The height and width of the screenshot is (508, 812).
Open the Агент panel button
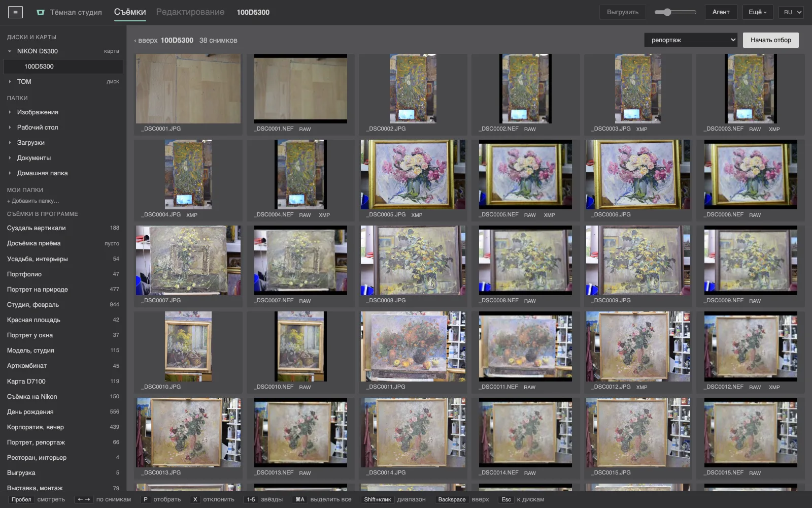tap(721, 12)
